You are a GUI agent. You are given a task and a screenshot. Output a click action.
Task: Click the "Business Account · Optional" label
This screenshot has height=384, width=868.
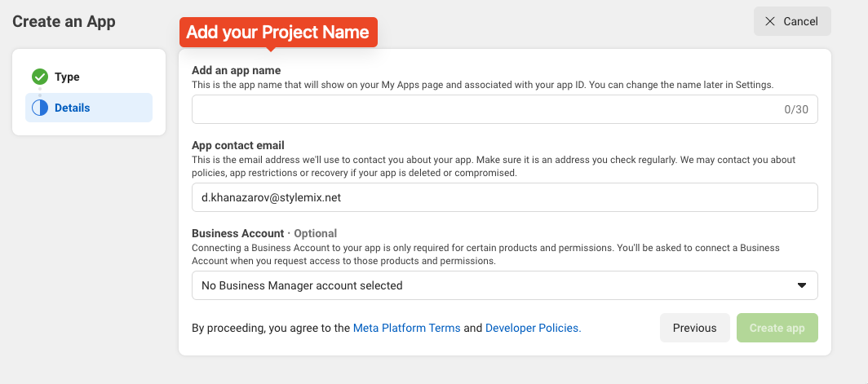coord(264,233)
